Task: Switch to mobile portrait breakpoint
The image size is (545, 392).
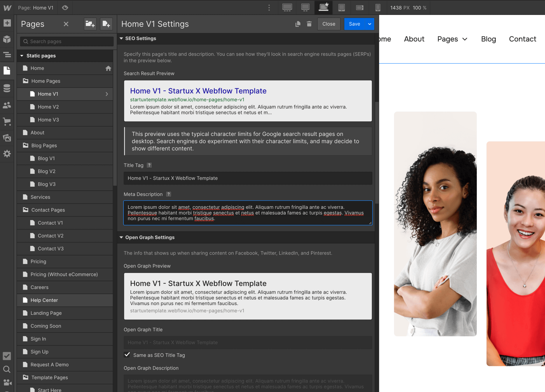Action: click(378, 8)
